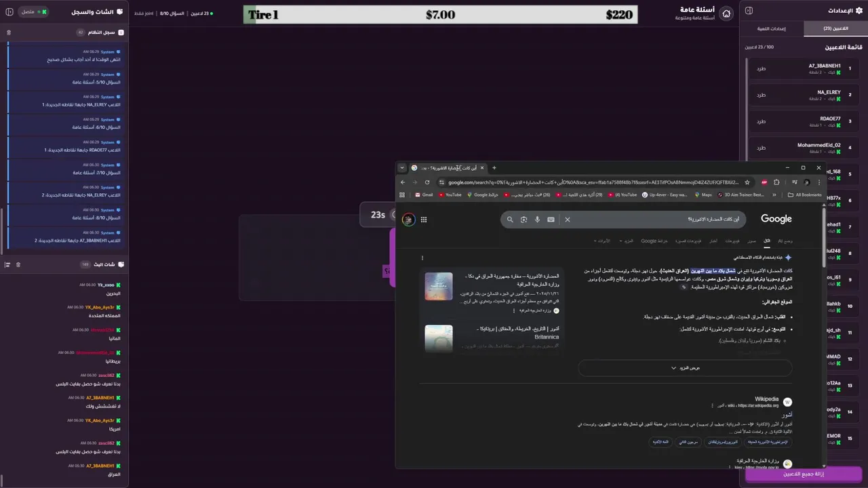The width and height of the screenshot is (868, 488).
Task: Bookmark this page with the star icon
Action: (747, 182)
